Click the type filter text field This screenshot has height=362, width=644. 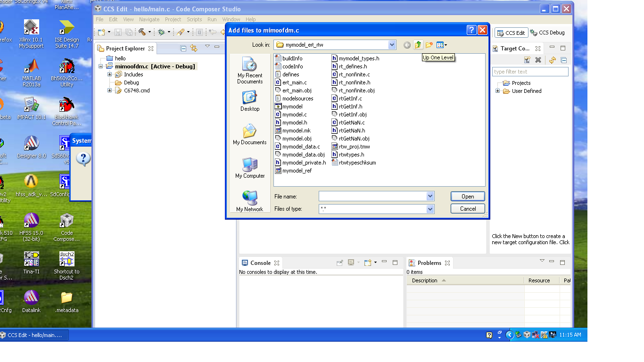click(x=530, y=72)
